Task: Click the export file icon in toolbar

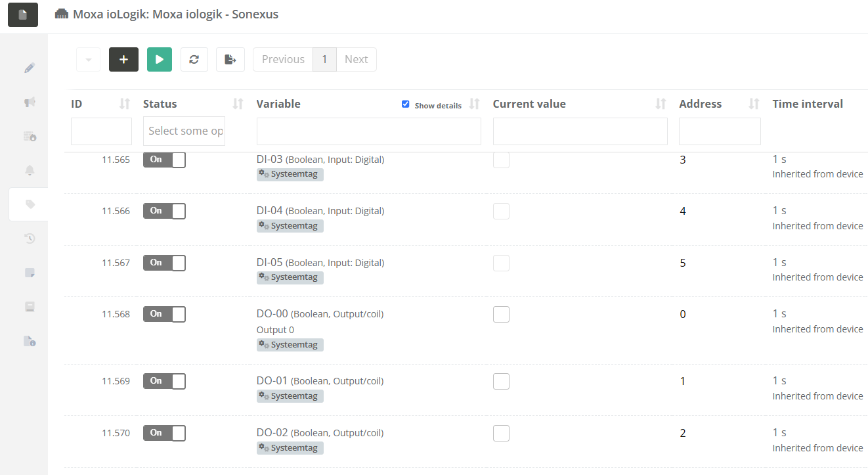Action: (x=230, y=59)
